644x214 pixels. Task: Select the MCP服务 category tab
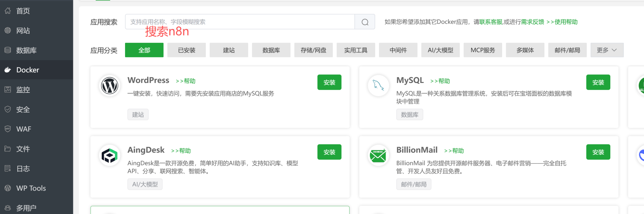point(483,50)
